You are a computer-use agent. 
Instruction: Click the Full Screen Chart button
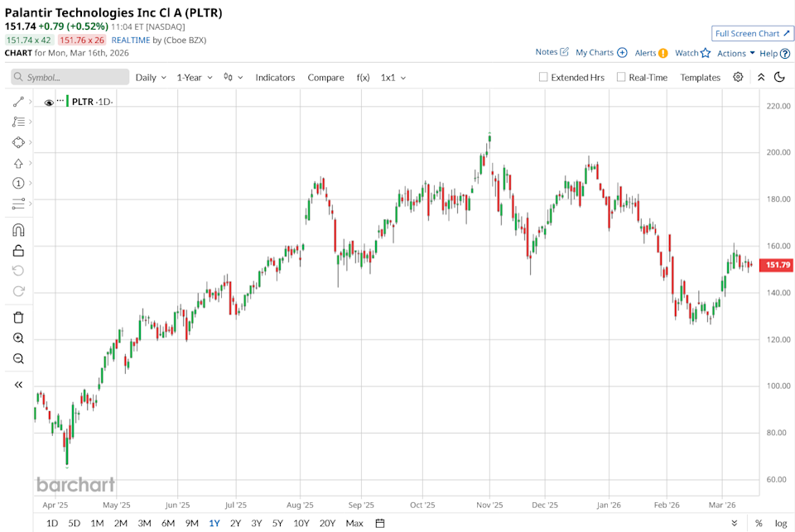(x=751, y=33)
